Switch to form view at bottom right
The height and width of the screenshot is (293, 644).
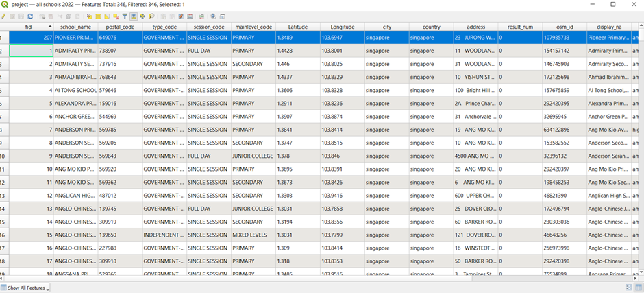(628, 288)
